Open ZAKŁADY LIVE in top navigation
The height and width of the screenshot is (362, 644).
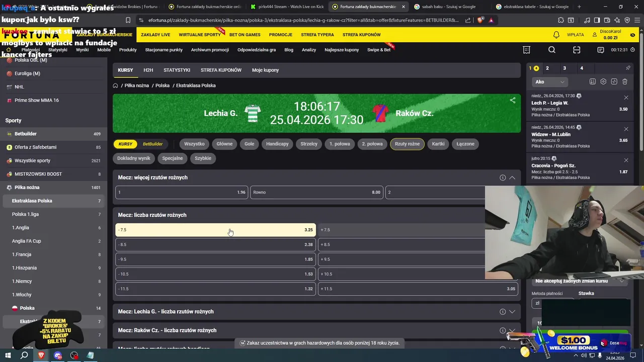[155, 35]
